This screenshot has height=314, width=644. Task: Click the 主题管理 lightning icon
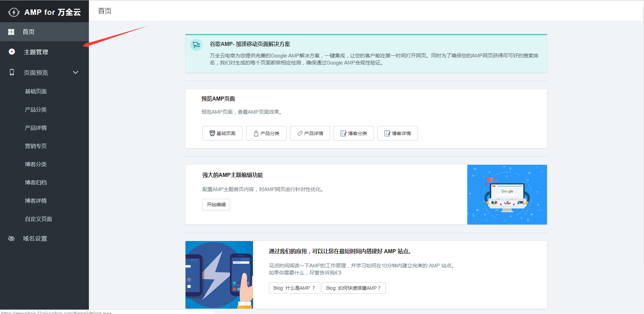[x=12, y=52]
